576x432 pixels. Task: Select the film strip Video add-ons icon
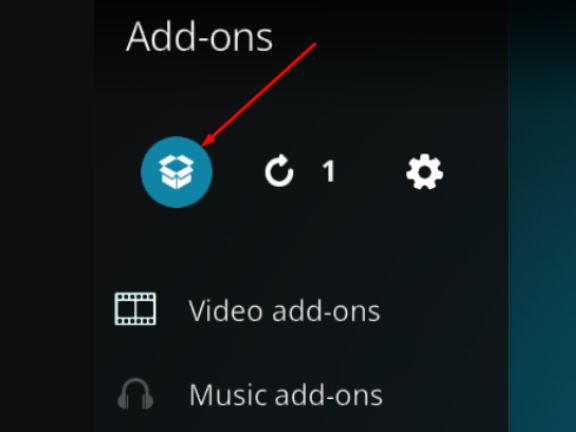[x=135, y=309]
